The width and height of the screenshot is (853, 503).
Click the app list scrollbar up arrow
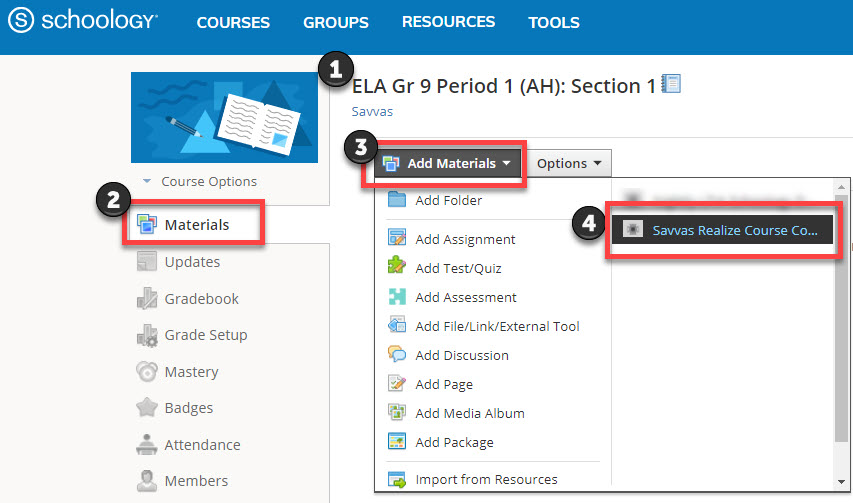pos(841,187)
